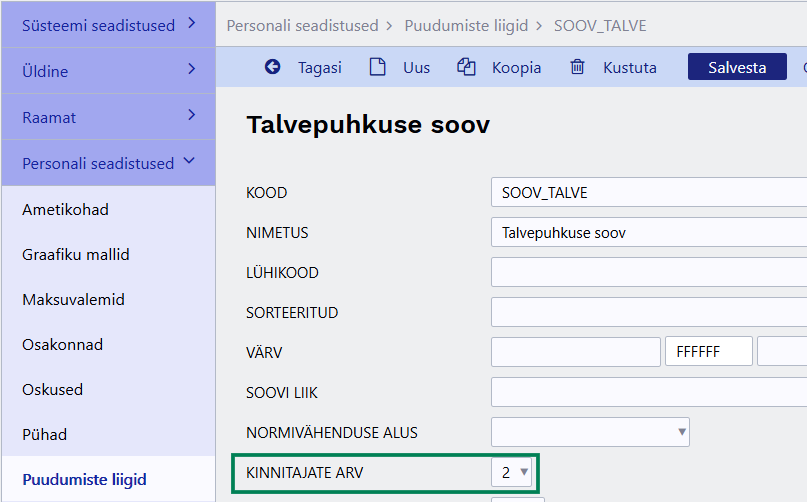Click the Uus new document icon
The width and height of the screenshot is (807, 502).
click(x=377, y=67)
